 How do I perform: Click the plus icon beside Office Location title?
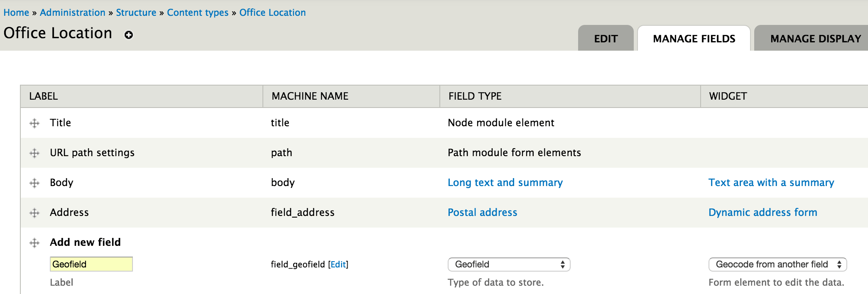[x=129, y=35]
